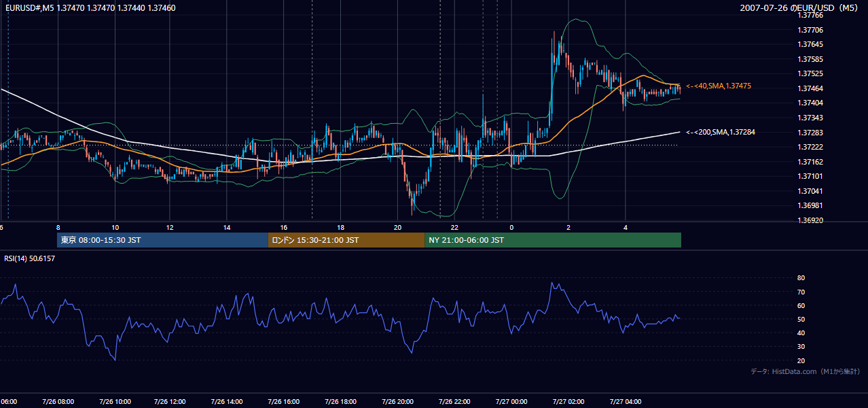
Task: Select the 東京 08:00-15:30 JST session bar
Action: point(163,240)
